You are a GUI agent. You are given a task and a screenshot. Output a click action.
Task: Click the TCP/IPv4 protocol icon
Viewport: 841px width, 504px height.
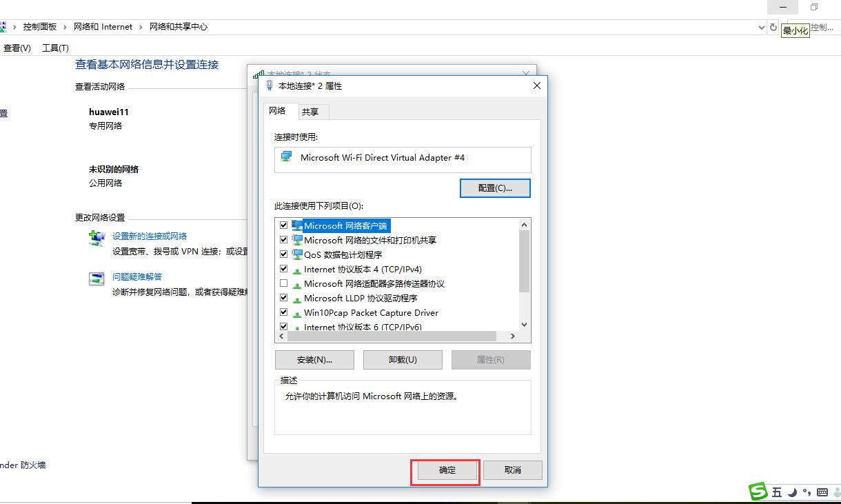point(297,270)
